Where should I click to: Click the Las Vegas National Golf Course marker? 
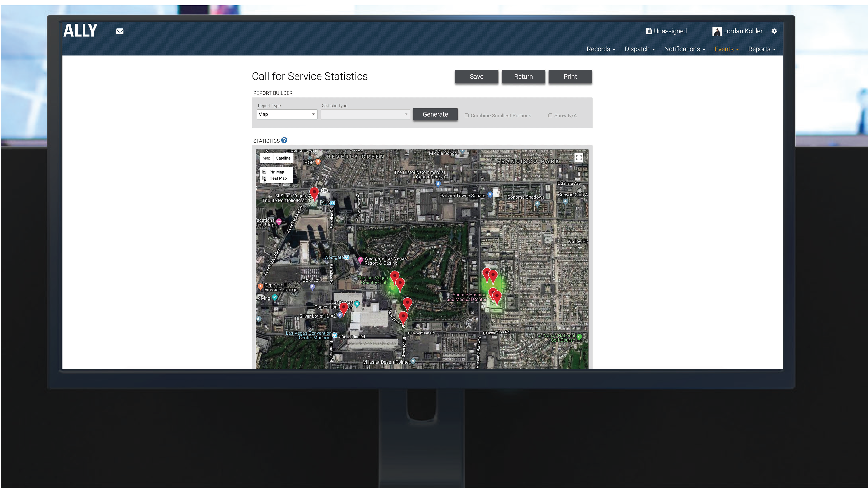pos(579,337)
